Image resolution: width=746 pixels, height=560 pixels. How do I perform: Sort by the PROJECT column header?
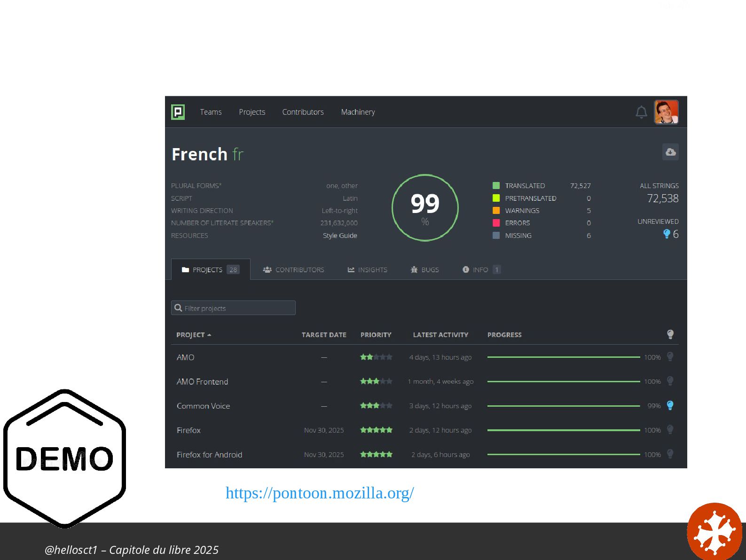(x=194, y=335)
